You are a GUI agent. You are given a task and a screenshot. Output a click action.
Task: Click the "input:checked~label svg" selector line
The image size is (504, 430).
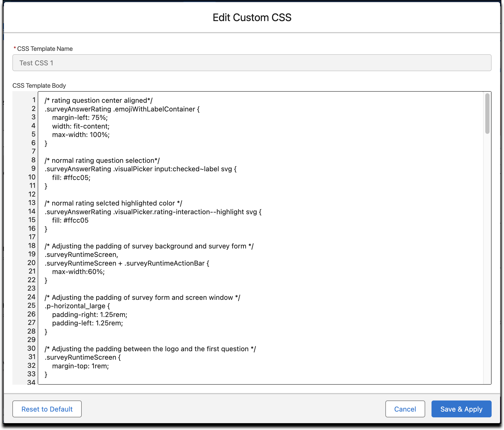(140, 169)
